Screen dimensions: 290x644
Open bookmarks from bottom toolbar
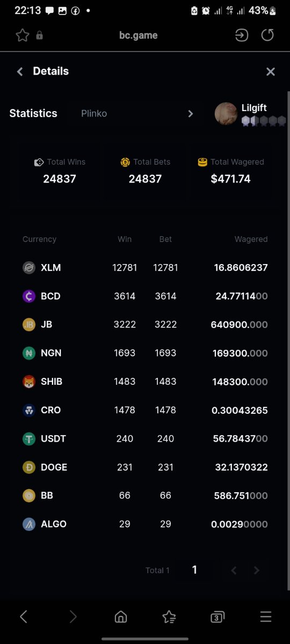(169, 617)
